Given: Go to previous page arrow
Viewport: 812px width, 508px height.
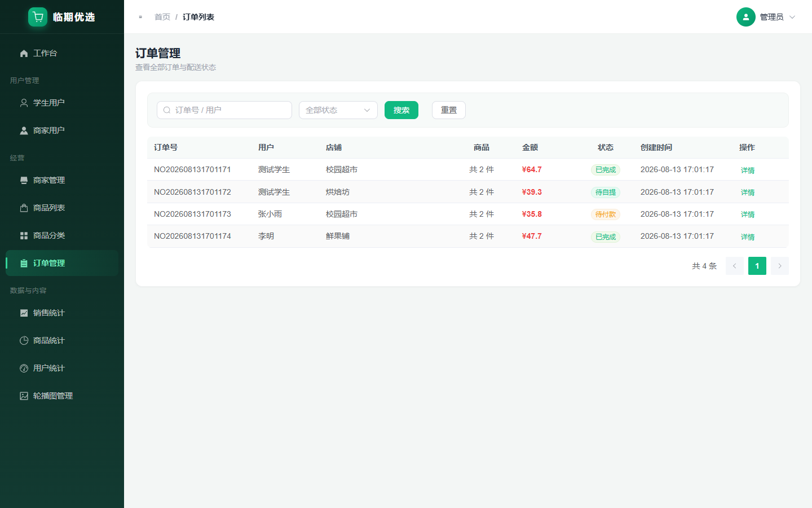Looking at the screenshot, I should [734, 266].
